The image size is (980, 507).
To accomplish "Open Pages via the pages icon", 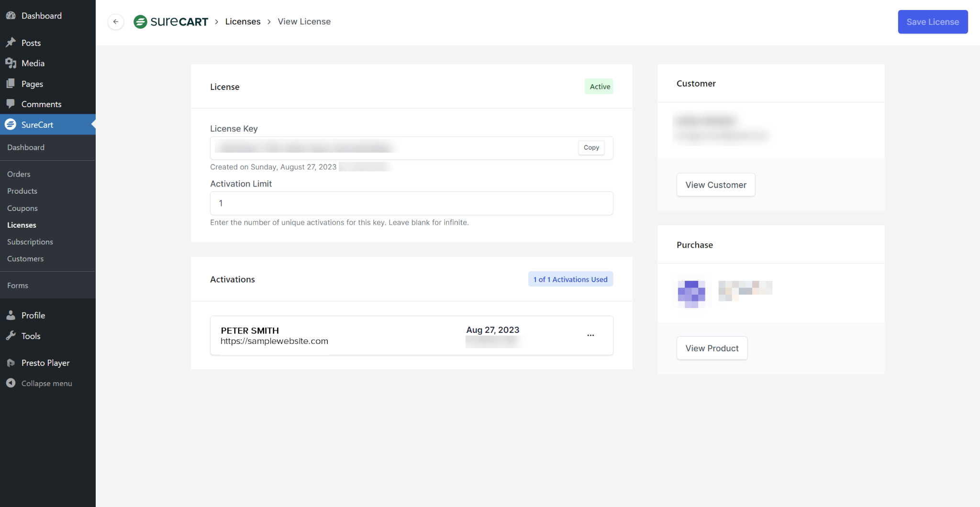I will point(11,83).
